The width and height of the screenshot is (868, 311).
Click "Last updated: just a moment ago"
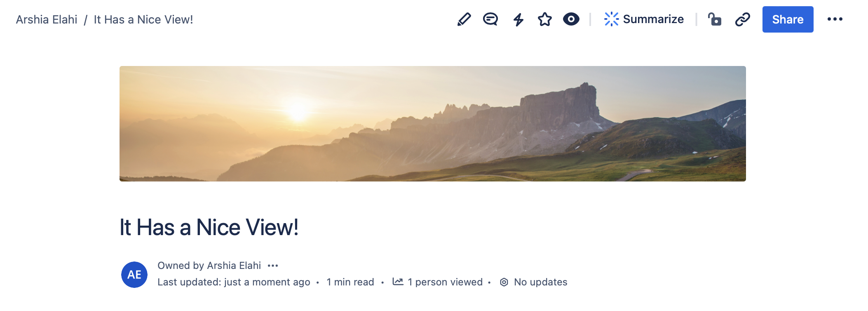tap(234, 282)
